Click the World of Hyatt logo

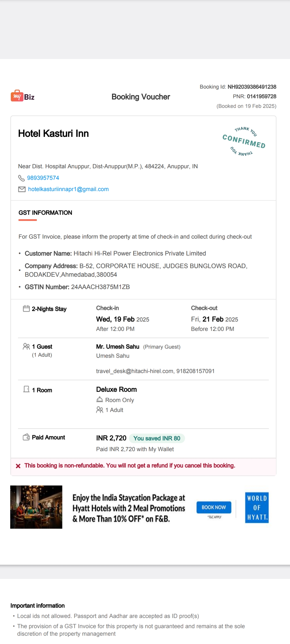pyautogui.click(x=257, y=507)
